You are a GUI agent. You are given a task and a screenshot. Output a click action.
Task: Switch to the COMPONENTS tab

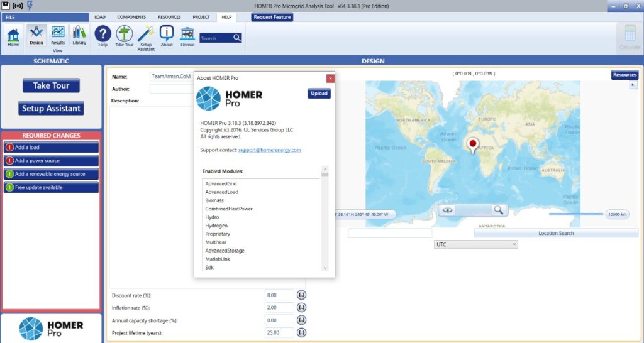[x=131, y=17]
